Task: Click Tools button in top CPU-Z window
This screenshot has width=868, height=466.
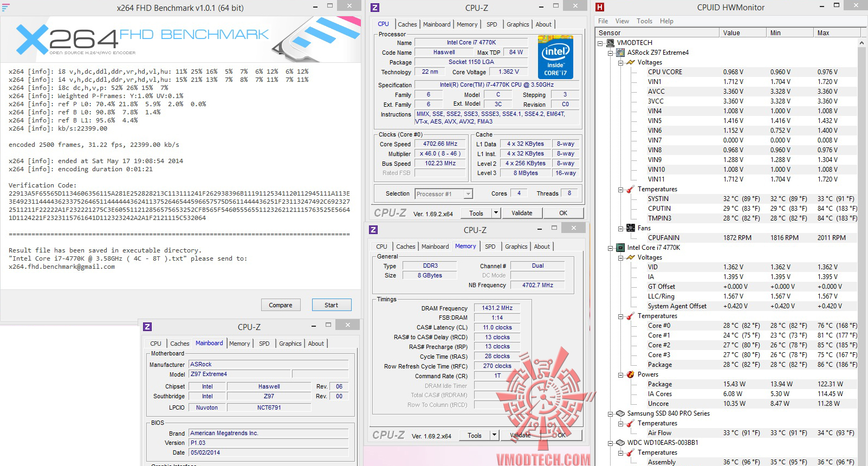Action: [476, 213]
